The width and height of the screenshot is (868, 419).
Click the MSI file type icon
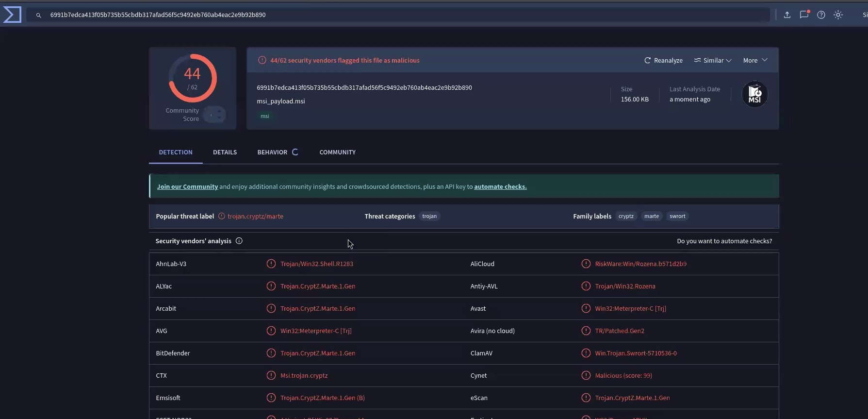tap(754, 94)
